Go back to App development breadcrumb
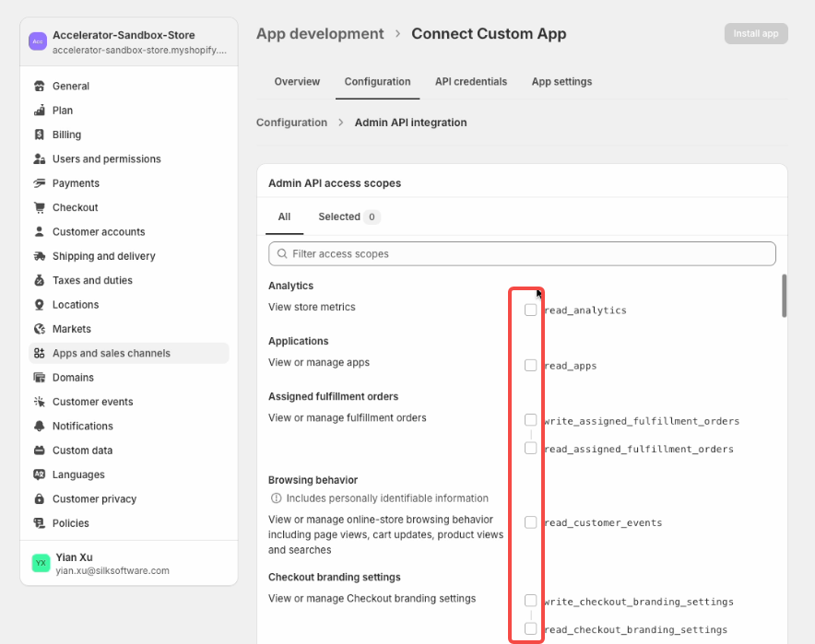815x644 pixels. click(320, 34)
